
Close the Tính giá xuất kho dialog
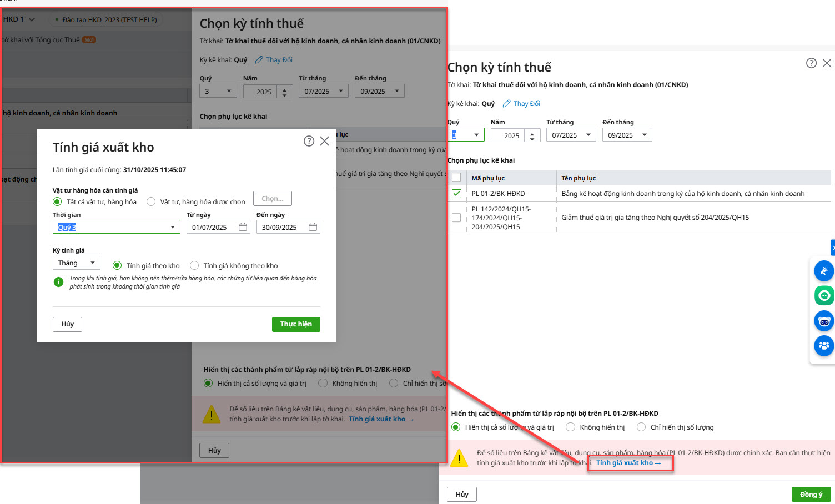click(x=325, y=141)
